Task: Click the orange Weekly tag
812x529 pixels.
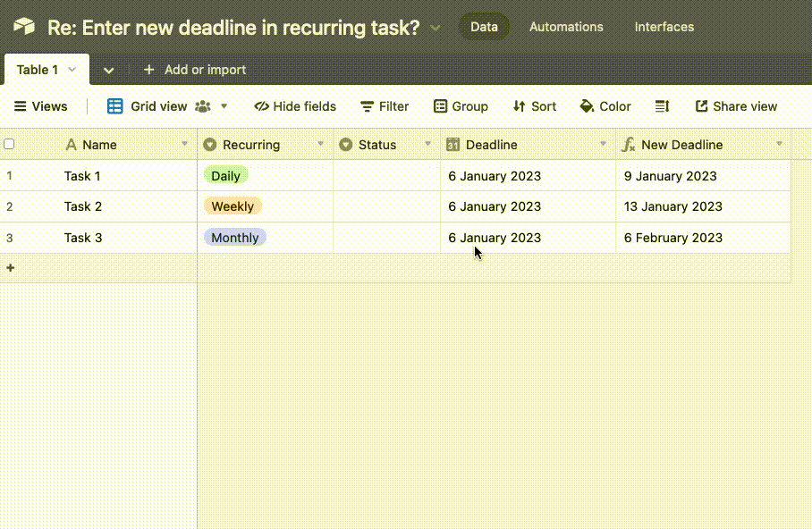Action: coord(233,206)
